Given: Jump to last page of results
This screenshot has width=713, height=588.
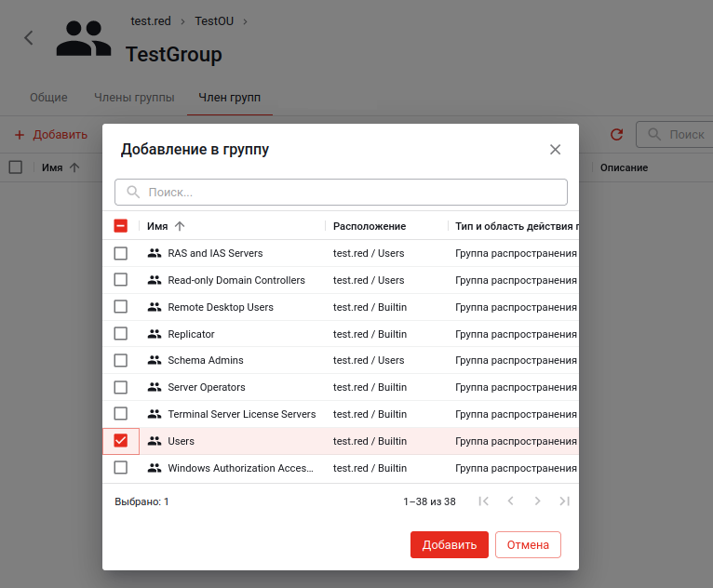Looking at the screenshot, I should click(564, 501).
